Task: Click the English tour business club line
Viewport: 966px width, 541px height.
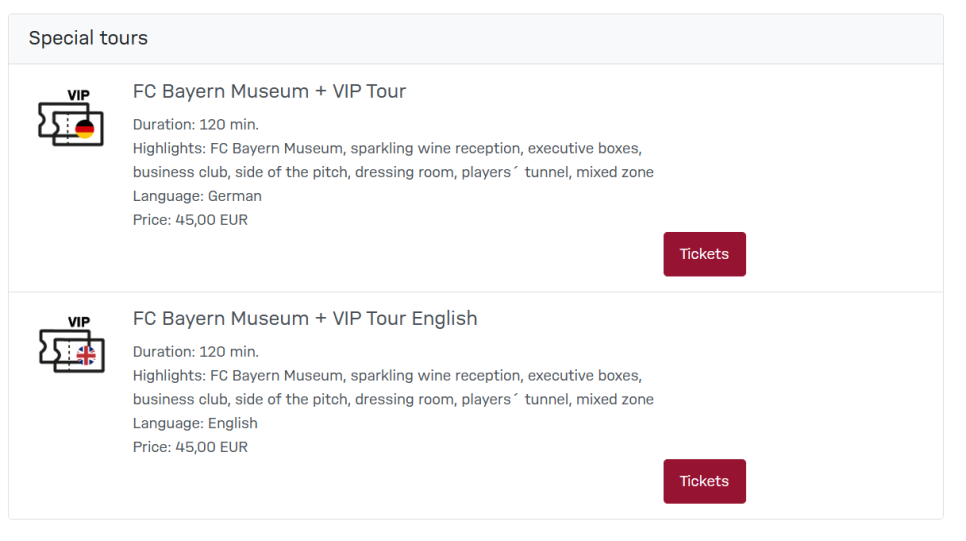Action: click(393, 399)
